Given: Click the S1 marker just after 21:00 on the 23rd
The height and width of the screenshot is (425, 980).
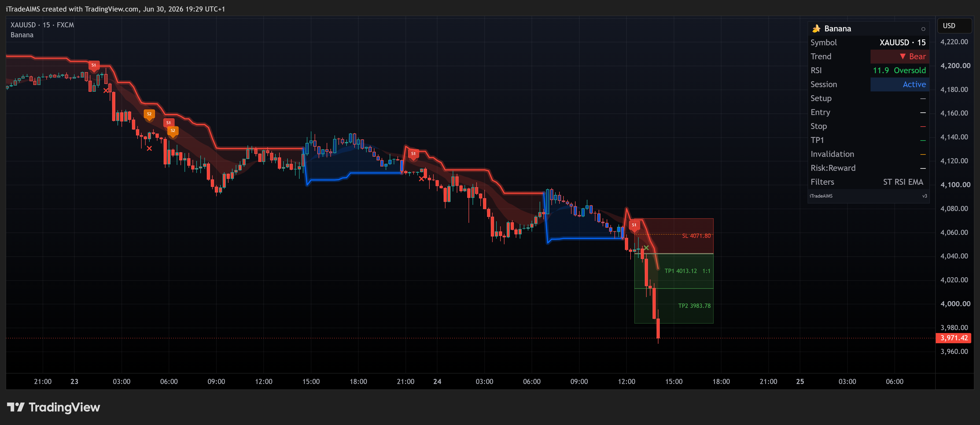Looking at the screenshot, I should pyautogui.click(x=413, y=154).
